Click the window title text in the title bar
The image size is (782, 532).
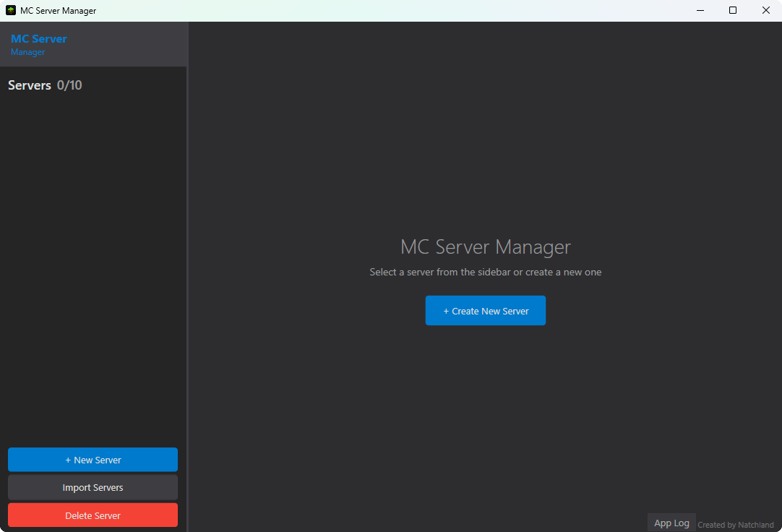click(58, 11)
